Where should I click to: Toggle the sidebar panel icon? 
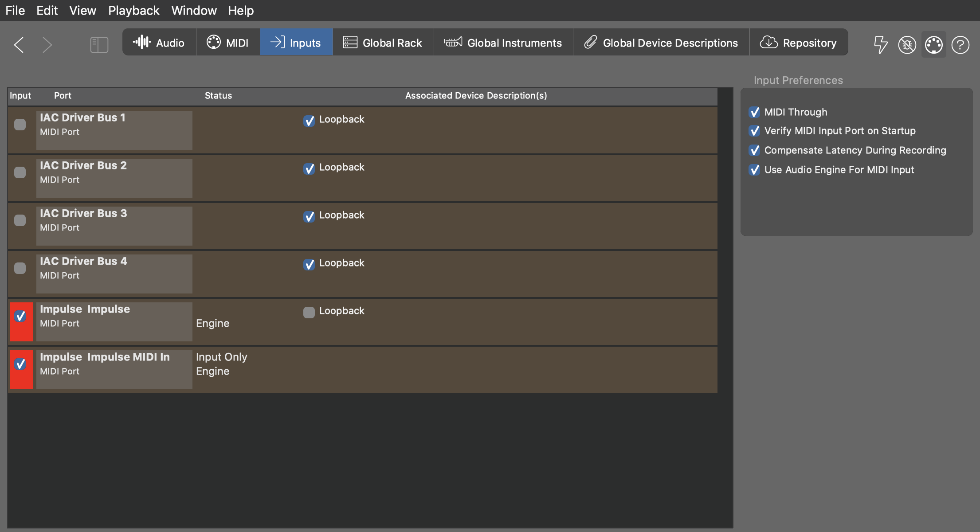99,44
